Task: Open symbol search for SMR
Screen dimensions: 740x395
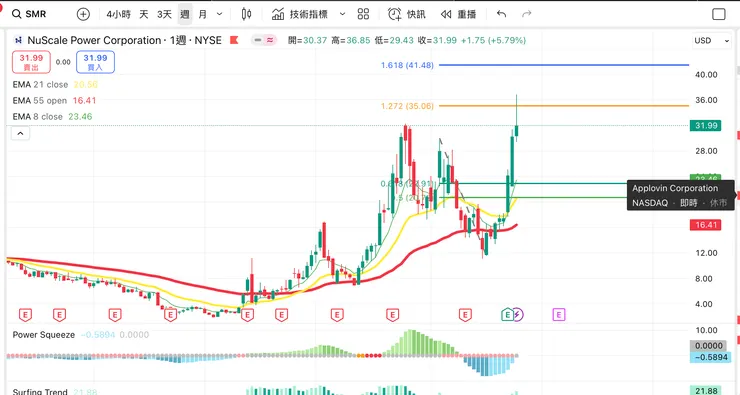Action: click(29, 14)
